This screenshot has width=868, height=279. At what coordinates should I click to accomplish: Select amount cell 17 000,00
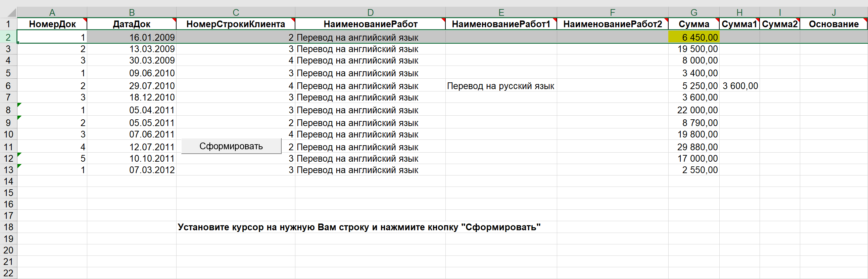pyautogui.click(x=694, y=159)
